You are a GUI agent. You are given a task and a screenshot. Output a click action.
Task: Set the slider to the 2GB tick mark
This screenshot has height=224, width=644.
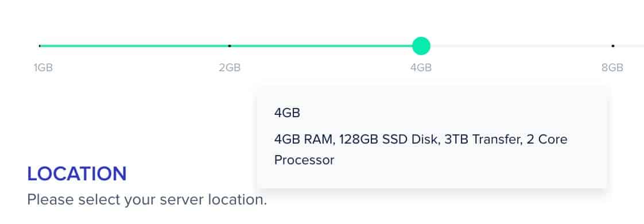(230, 45)
